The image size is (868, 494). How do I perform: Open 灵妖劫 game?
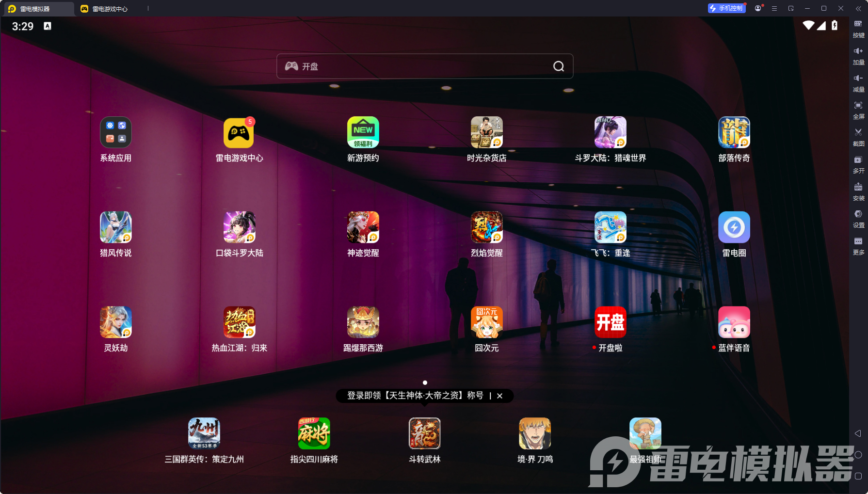coord(115,322)
